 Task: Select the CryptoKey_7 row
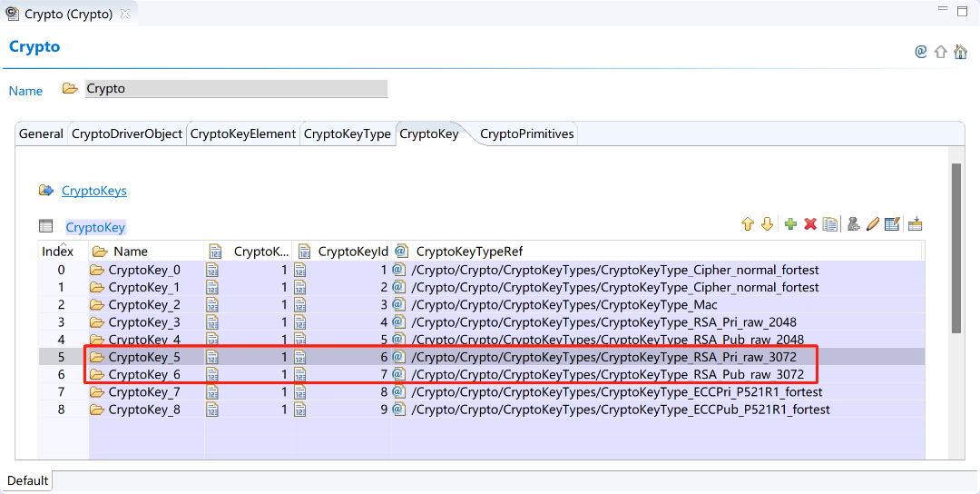[144, 392]
